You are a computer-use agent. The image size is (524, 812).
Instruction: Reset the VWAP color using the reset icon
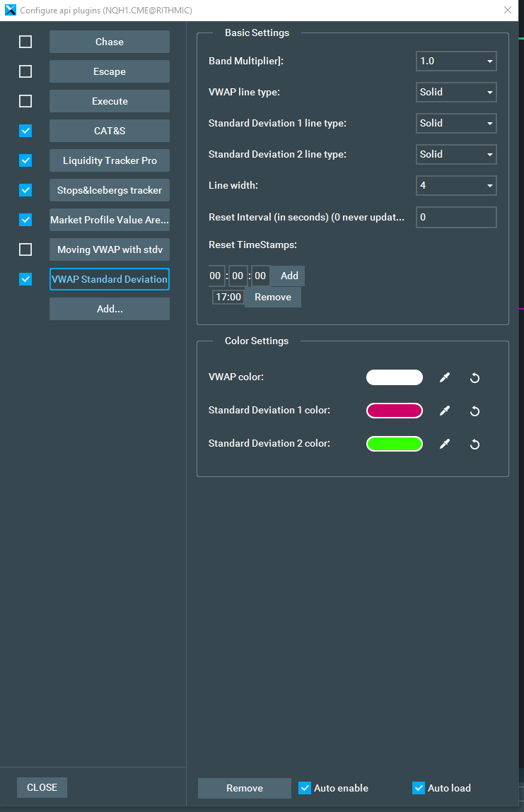tap(474, 377)
